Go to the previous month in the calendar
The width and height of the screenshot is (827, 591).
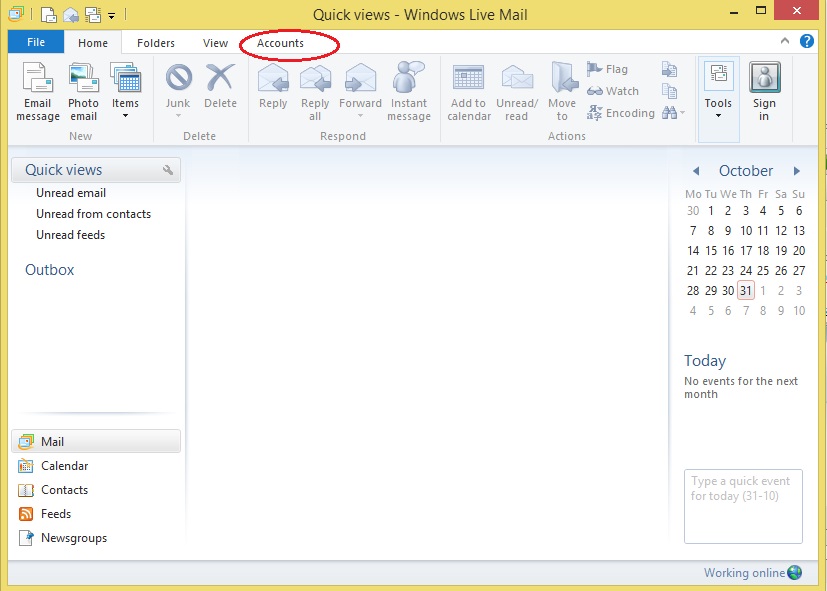pyautogui.click(x=696, y=171)
